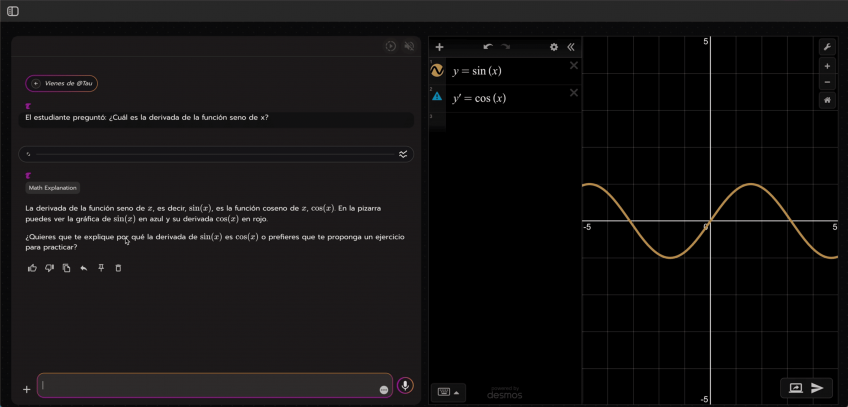Like the response with thumbs up

[x=32, y=268]
